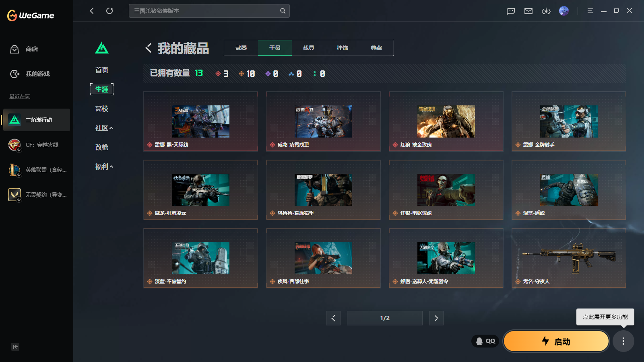Open the mail inbox icon
Screen dimensions: 644x362
coord(528,11)
